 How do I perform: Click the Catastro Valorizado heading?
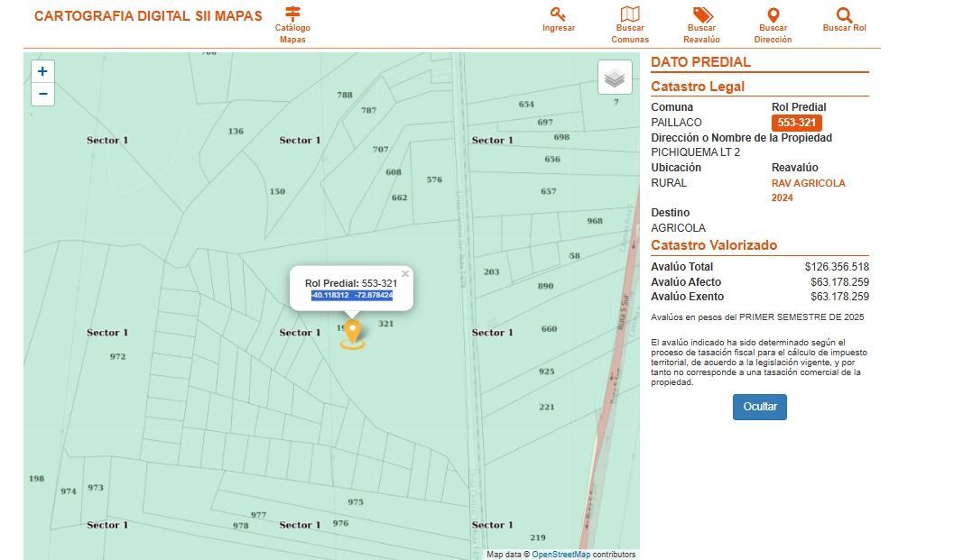coord(714,245)
